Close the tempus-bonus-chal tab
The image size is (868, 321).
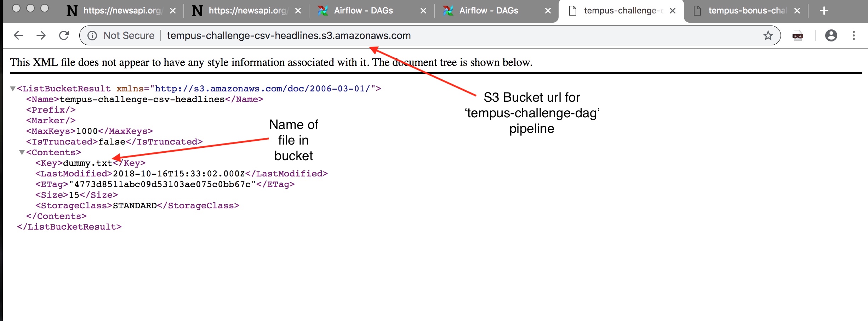pyautogui.click(x=797, y=11)
